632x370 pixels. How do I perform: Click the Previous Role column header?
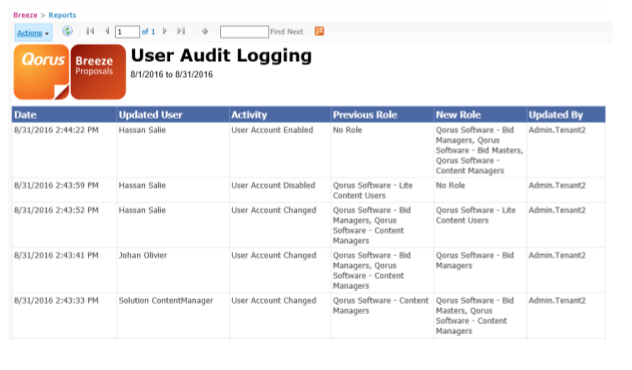pyautogui.click(x=382, y=114)
